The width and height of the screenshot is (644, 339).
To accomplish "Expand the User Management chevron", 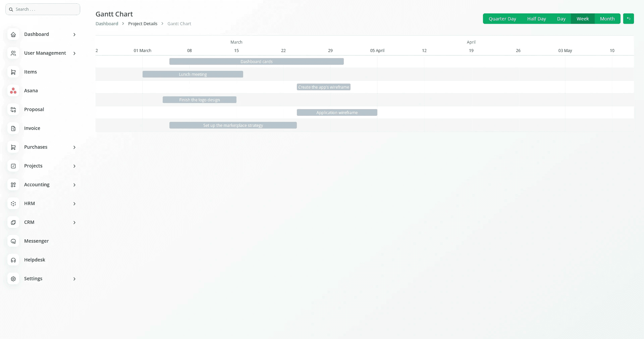I will click(74, 53).
